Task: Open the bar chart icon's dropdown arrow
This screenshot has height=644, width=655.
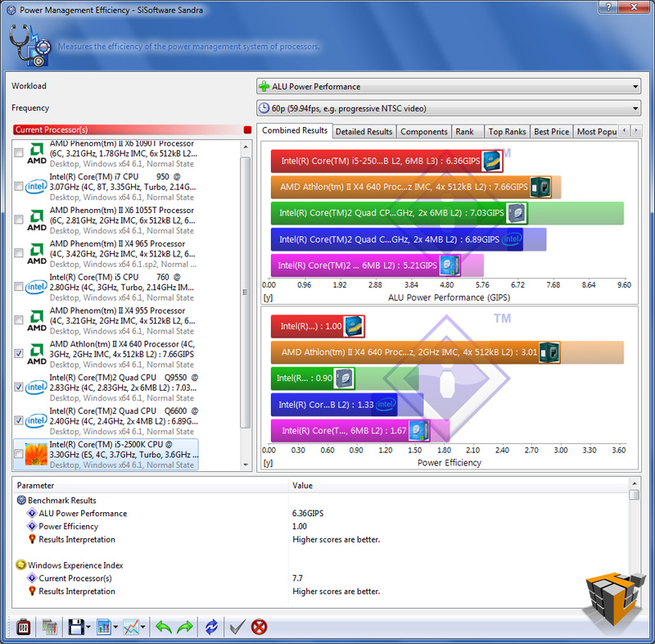Action: 115,627
